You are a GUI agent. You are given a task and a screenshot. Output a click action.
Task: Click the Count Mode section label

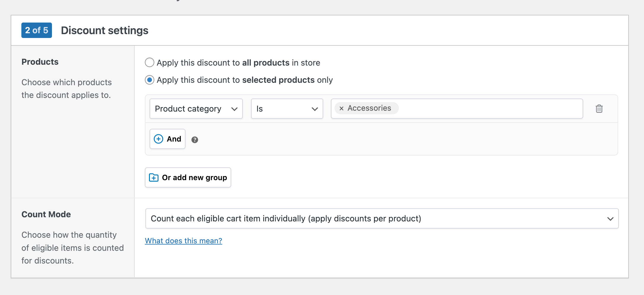(x=46, y=214)
